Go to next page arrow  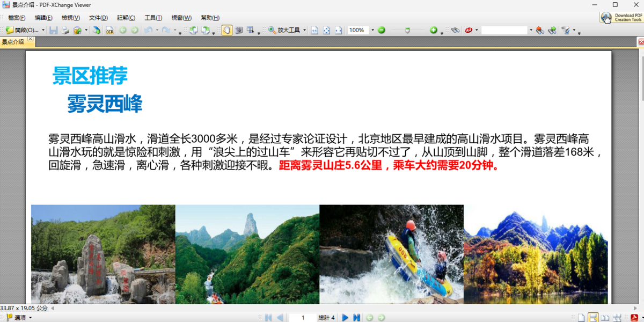coord(345,318)
